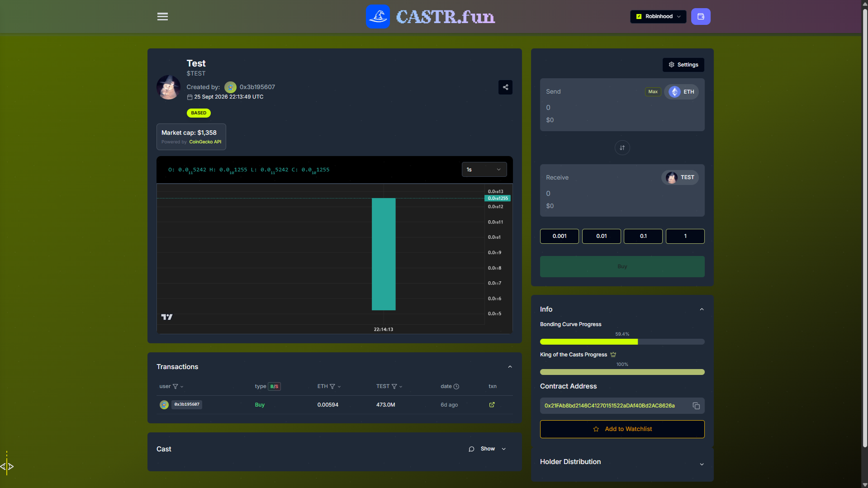Click the creator avatar next to 0x3b195607
The image size is (868, 488).
pyautogui.click(x=230, y=87)
